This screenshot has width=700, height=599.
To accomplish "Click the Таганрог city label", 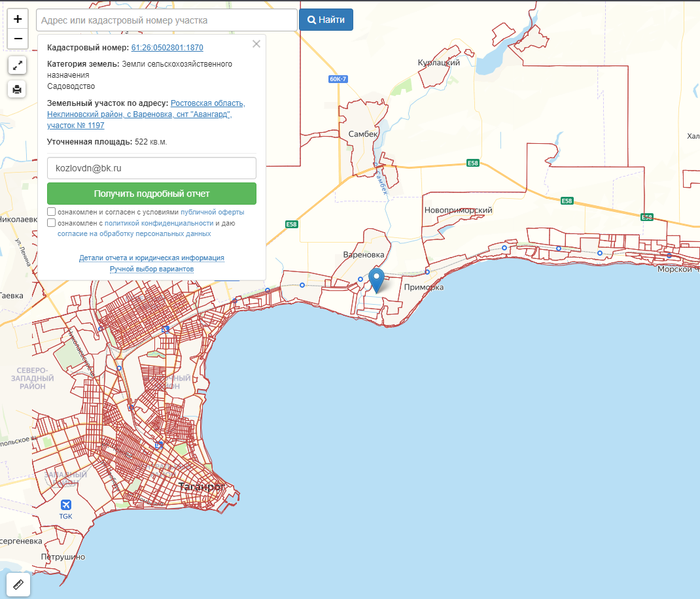I will (201, 487).
